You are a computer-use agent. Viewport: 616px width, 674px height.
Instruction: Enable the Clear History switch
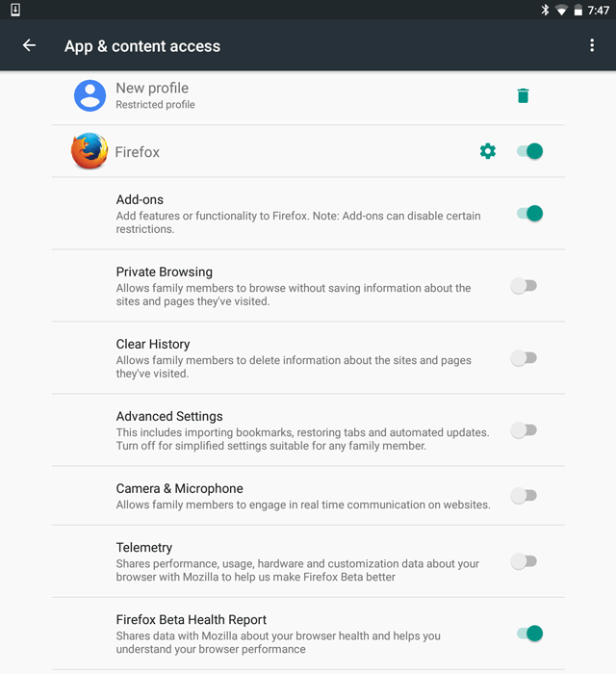pos(524,358)
